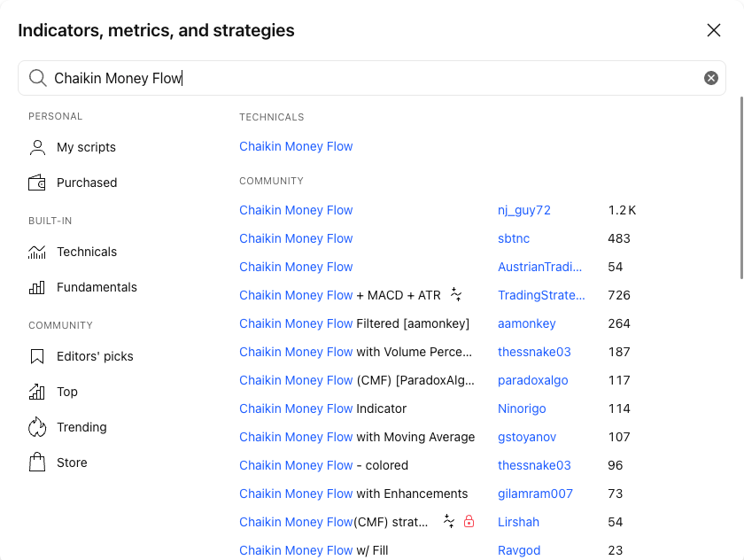Add Chaikin Money Flow + MACD + ATR
The height and width of the screenshot is (560, 744).
pyautogui.click(x=340, y=295)
